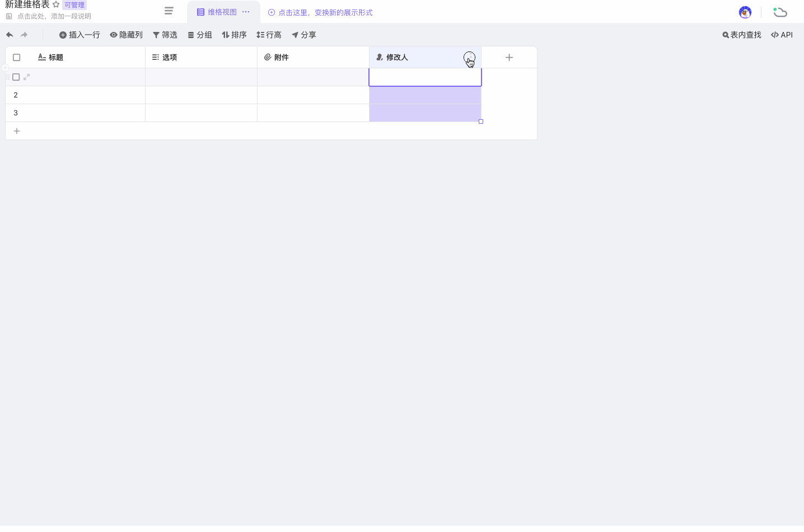Expand the first record with expand icon
Screen dimensions: 804x532
click(26, 77)
